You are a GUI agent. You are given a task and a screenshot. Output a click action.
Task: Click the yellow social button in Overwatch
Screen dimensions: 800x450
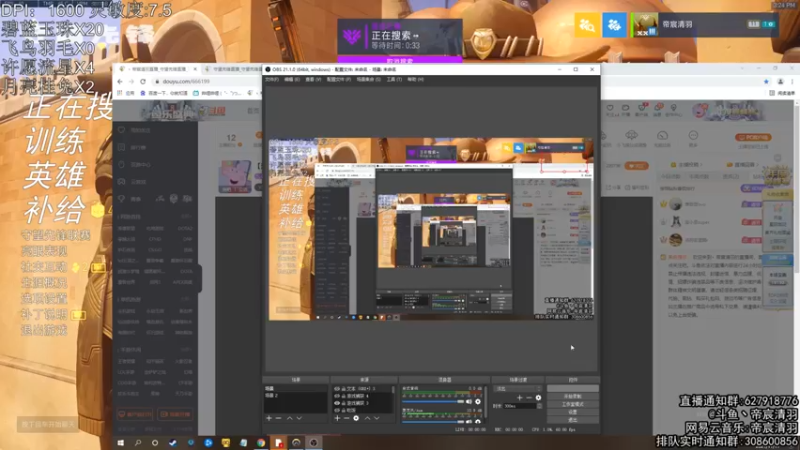coord(587,24)
